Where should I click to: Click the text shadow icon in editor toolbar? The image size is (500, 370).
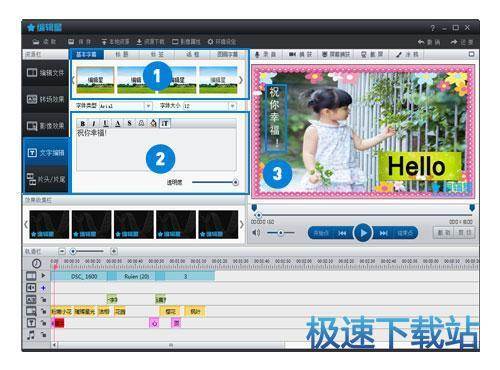pos(141,123)
